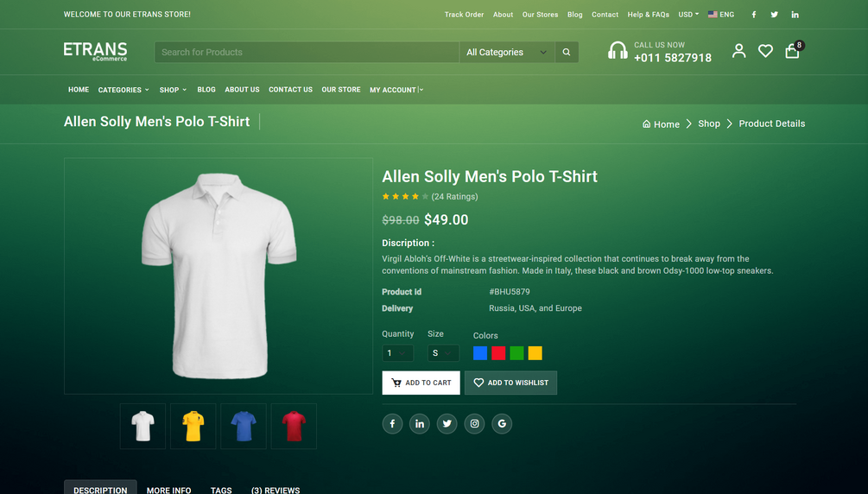Open the Size dropdown
This screenshot has width=868, height=494.
(443, 353)
